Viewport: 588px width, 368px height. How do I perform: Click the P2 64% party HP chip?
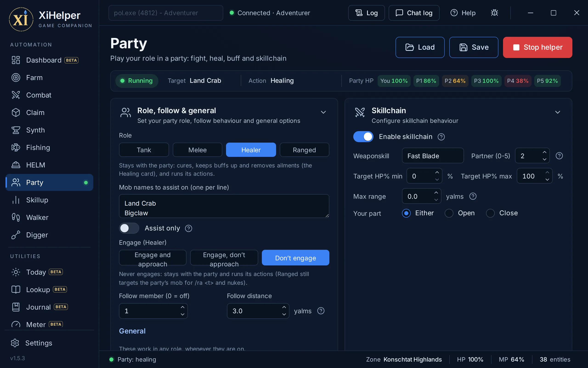tap(455, 81)
